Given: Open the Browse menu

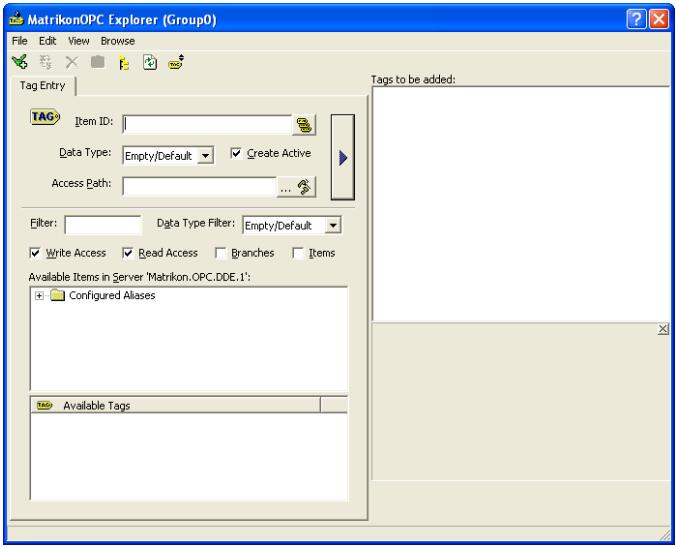Looking at the screenshot, I should 118,41.
